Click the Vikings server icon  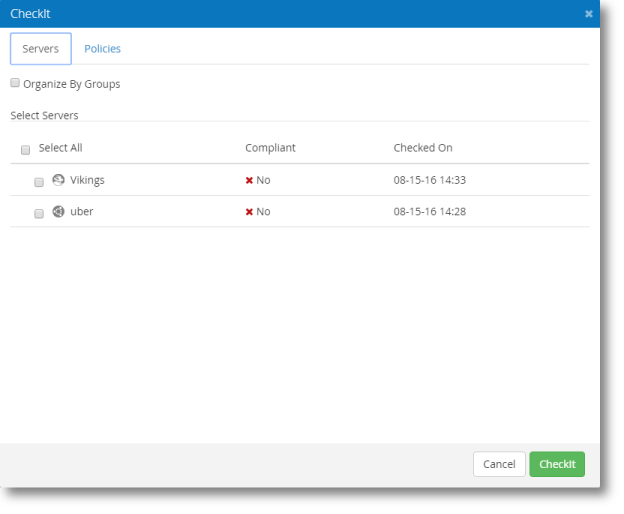58,180
